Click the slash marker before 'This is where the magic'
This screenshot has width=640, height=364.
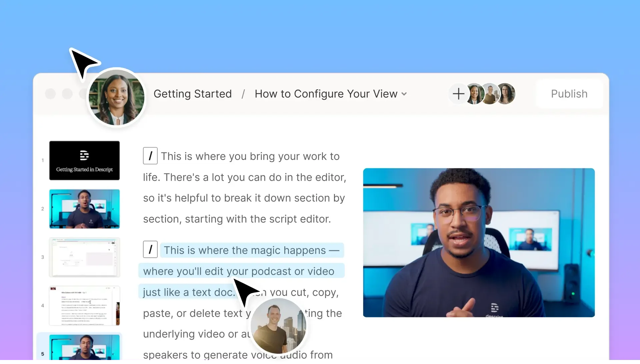(150, 250)
